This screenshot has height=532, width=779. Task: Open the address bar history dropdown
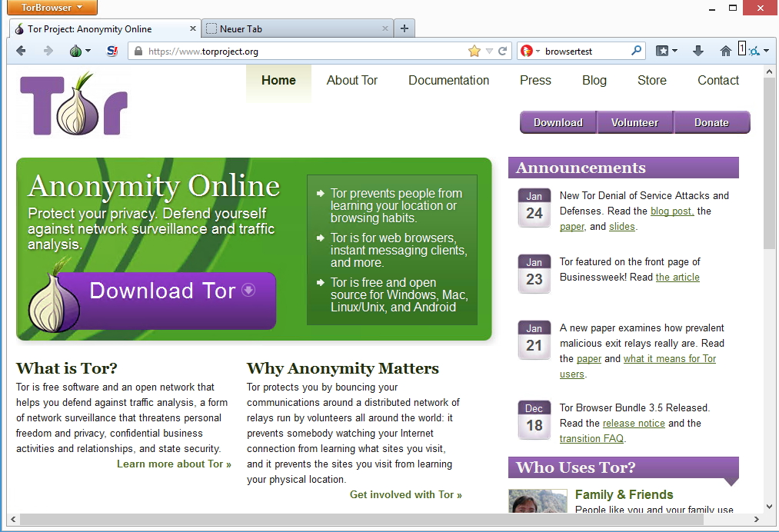[489, 51]
